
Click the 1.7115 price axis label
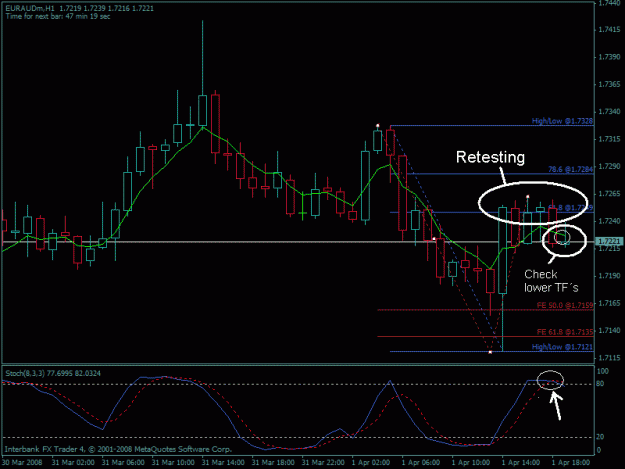click(609, 358)
